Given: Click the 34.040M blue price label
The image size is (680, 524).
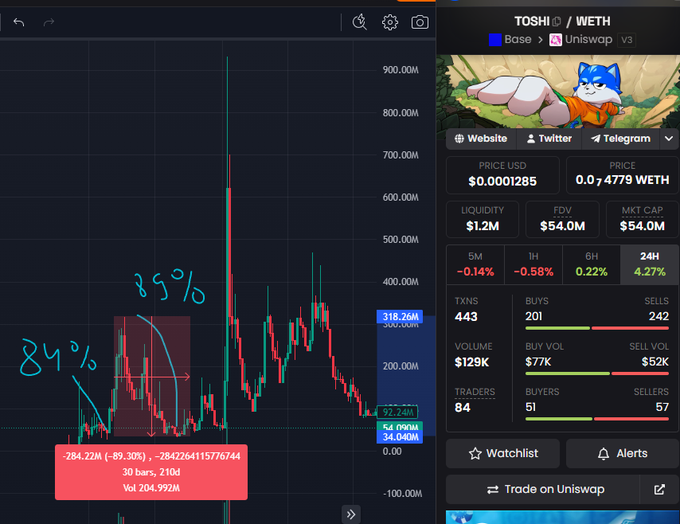Looking at the screenshot, I should pyautogui.click(x=400, y=437).
